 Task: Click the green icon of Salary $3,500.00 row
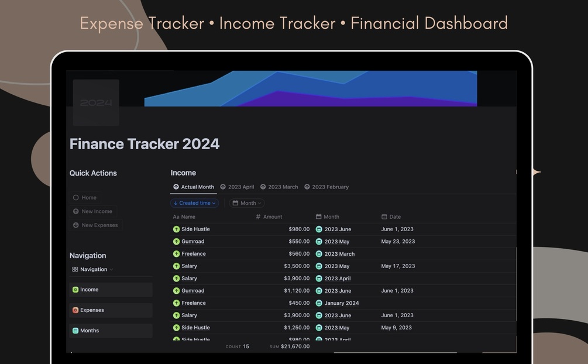(176, 266)
